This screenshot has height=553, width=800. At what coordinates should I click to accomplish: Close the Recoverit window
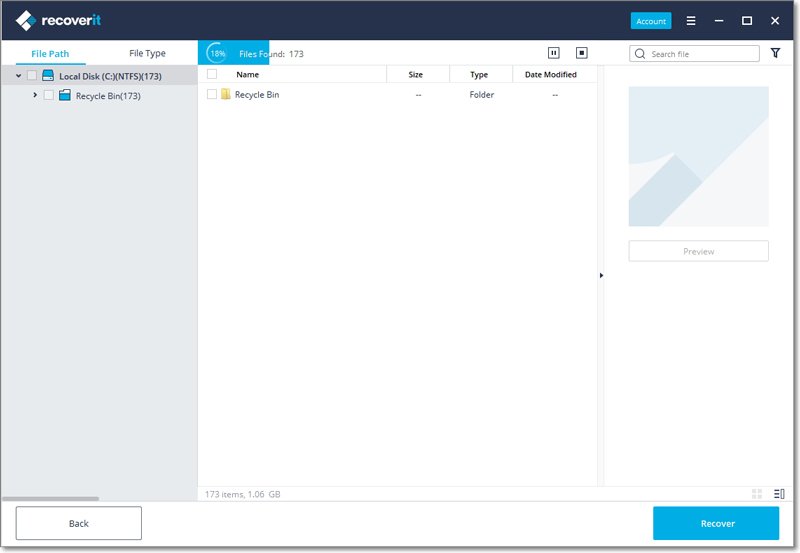(x=775, y=21)
